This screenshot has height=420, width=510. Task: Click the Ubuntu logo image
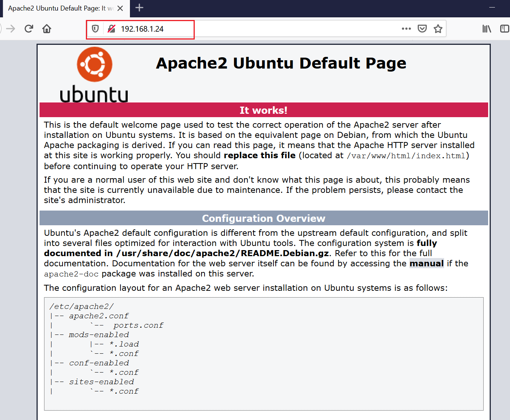[x=94, y=74]
